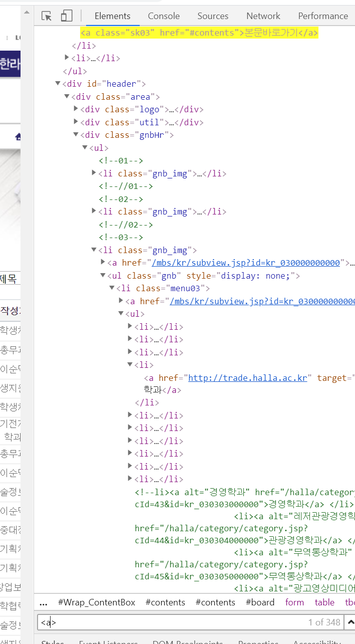Jump to previous search result arrow

(x=350, y=622)
